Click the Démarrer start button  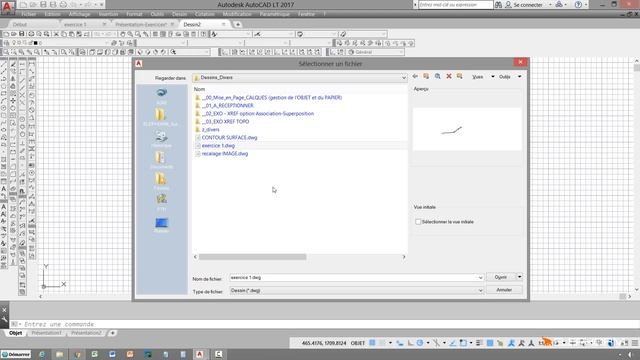[x=16, y=354]
